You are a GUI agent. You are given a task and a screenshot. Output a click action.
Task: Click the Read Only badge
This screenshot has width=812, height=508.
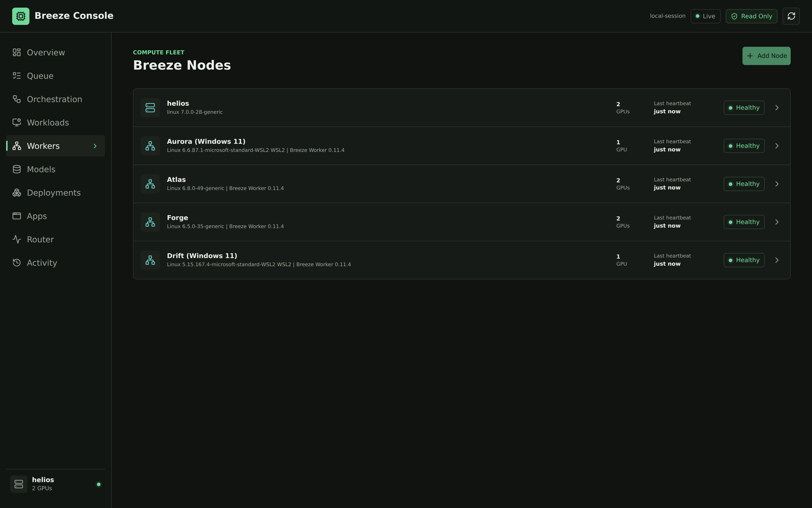click(x=751, y=16)
